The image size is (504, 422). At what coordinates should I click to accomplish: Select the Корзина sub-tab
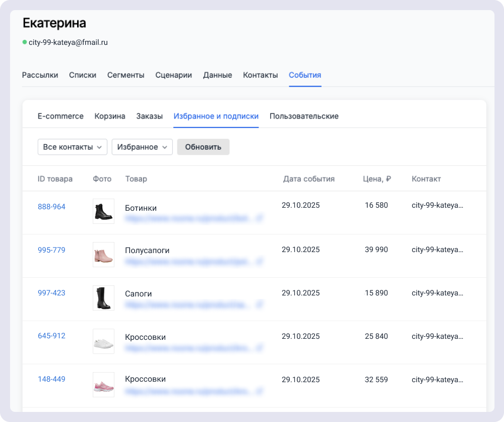110,116
